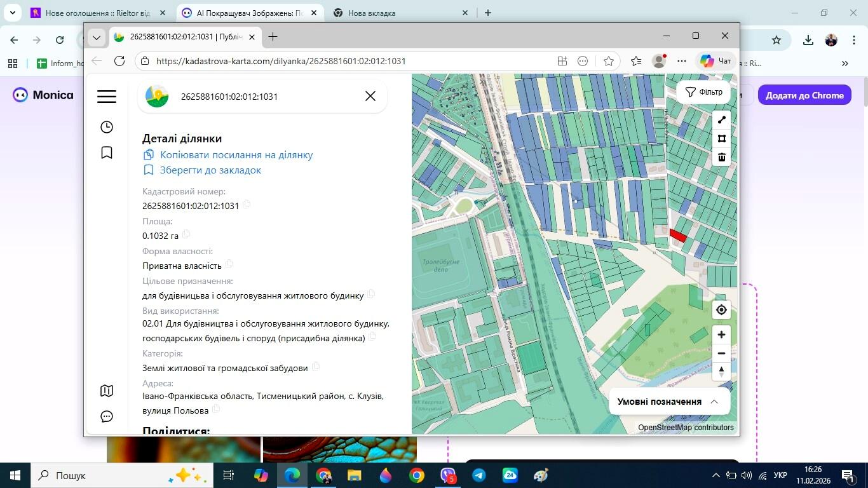This screenshot has height=488, width=868.
Task: Clear the cadastral number search field
Action: [370, 96]
